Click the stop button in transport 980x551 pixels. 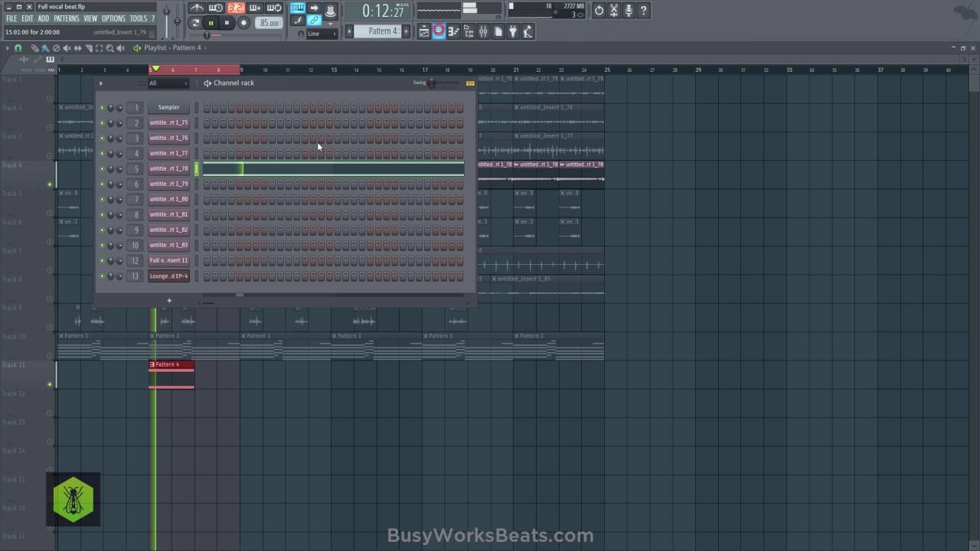227,23
